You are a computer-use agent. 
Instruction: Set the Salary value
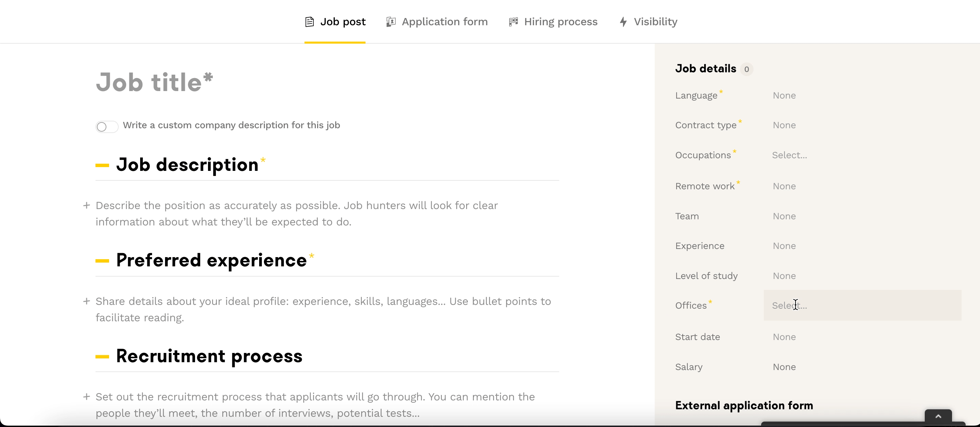point(784,367)
